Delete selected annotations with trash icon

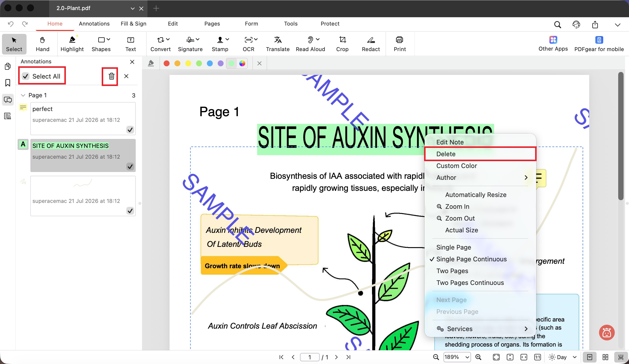coord(111,76)
